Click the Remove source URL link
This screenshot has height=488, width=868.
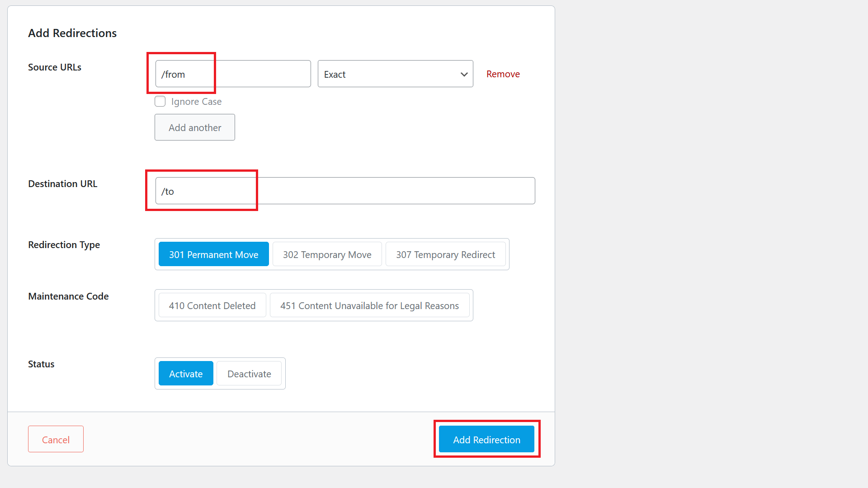pos(503,73)
